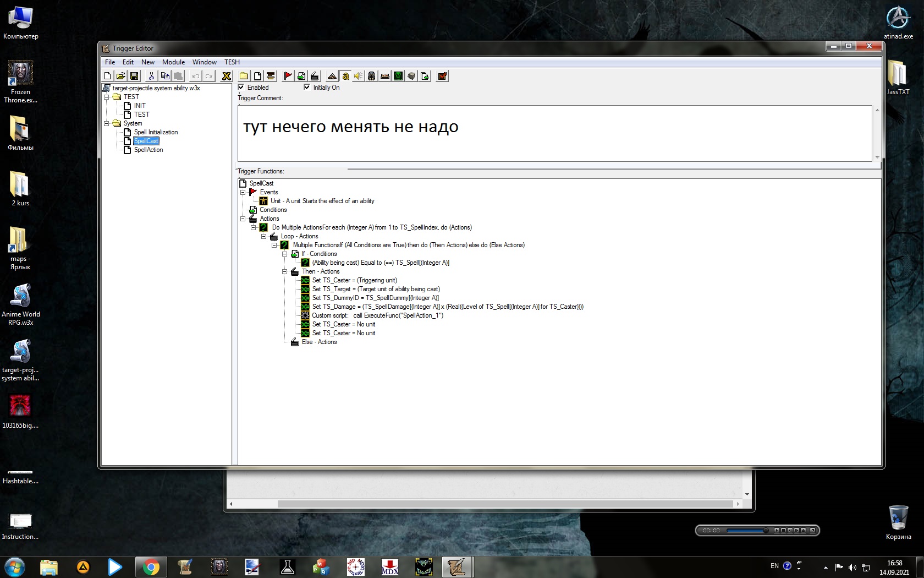Collapse the System category folder
Viewport: 924px width, 578px height.
[107, 123]
